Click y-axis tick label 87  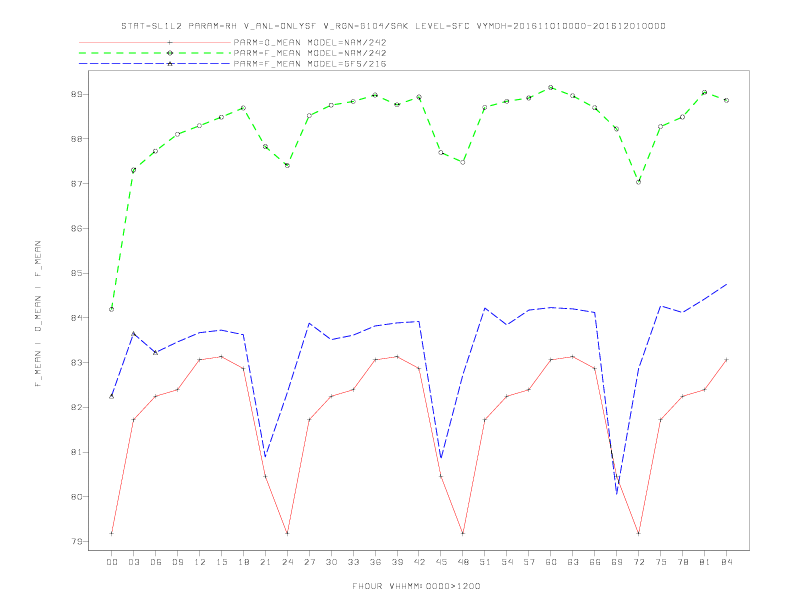coord(78,184)
